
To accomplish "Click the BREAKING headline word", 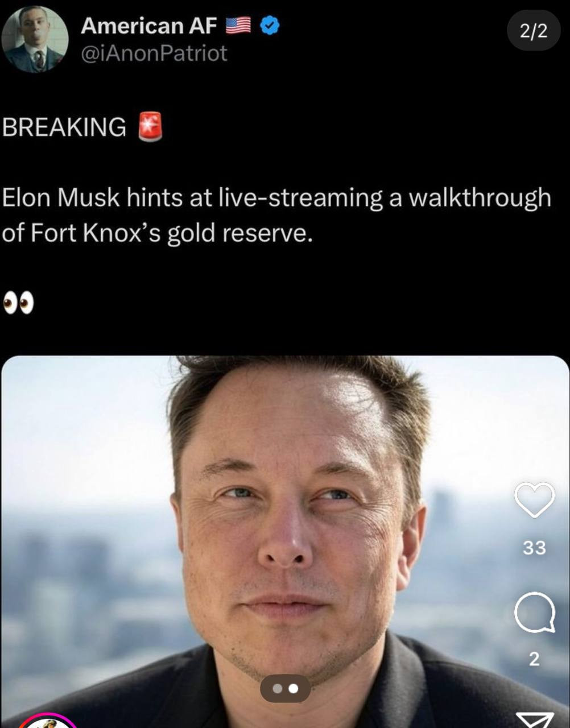I will coord(64,127).
